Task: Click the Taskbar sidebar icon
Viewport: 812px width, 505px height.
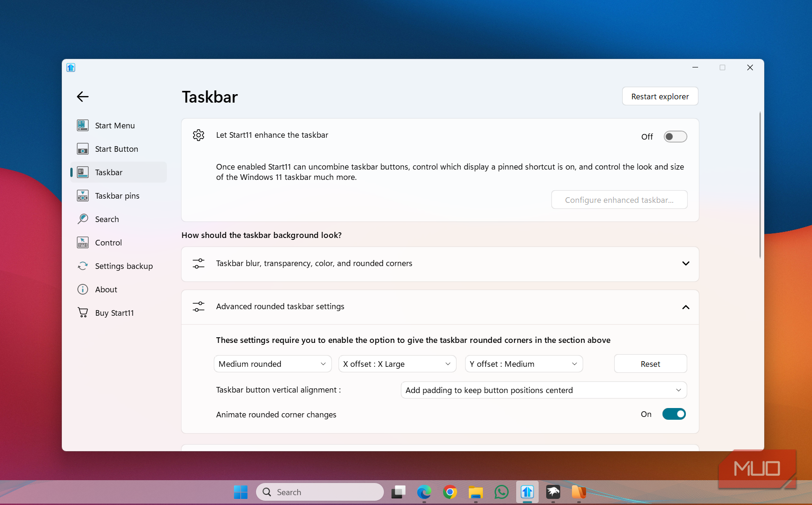Action: point(83,172)
